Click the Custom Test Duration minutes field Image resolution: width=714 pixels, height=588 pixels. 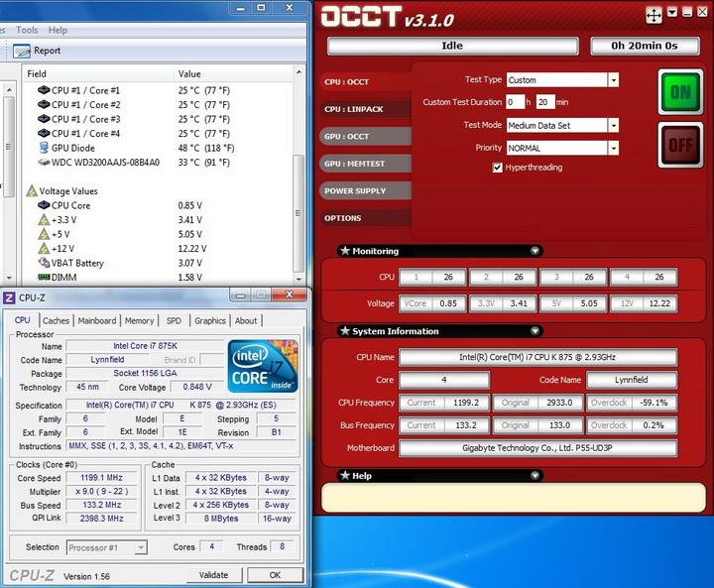click(x=545, y=102)
